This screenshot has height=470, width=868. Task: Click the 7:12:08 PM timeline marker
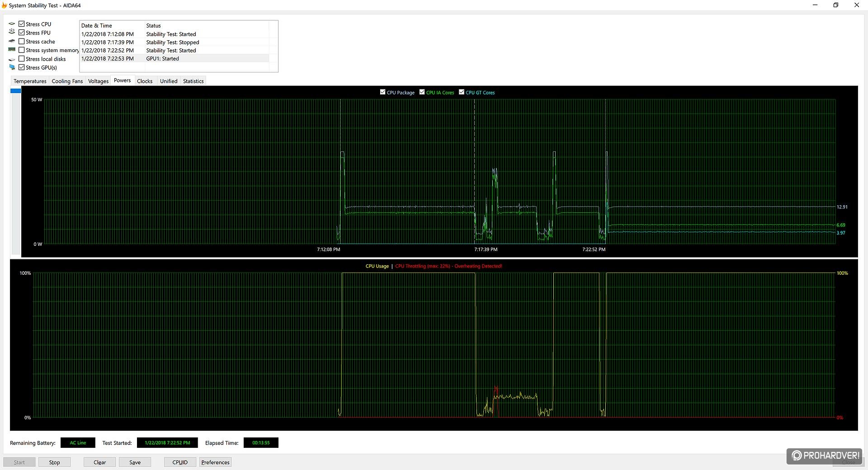tap(329, 249)
